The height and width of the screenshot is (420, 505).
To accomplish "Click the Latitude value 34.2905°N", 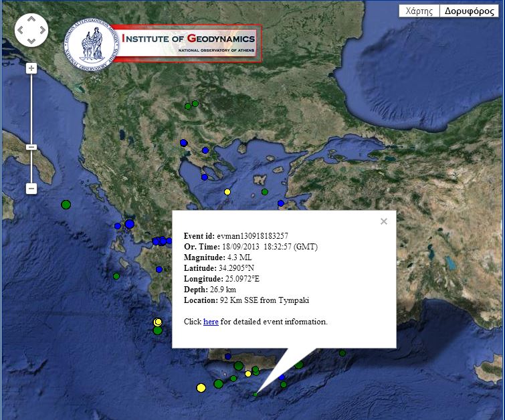I will point(236,268).
